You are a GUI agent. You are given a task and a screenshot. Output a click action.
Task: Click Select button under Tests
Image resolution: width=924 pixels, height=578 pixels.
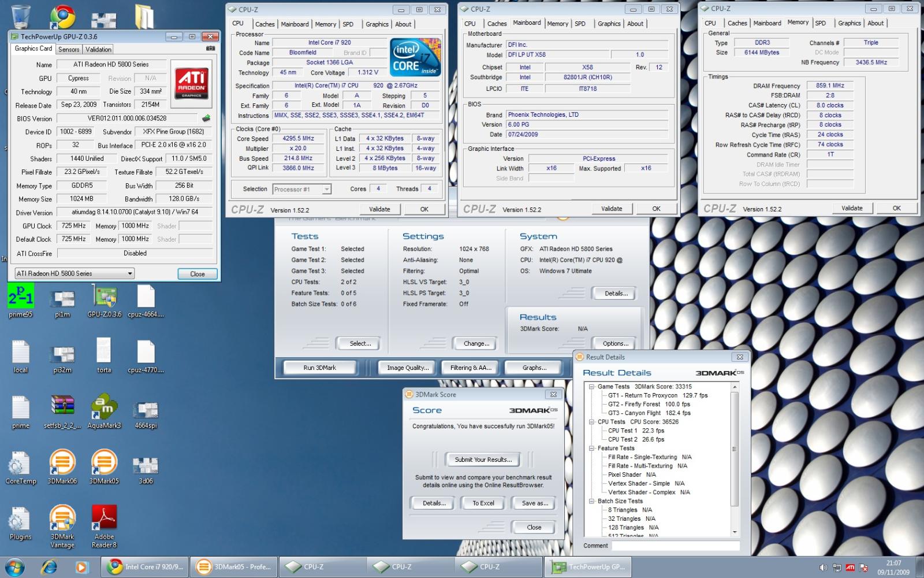tap(360, 343)
